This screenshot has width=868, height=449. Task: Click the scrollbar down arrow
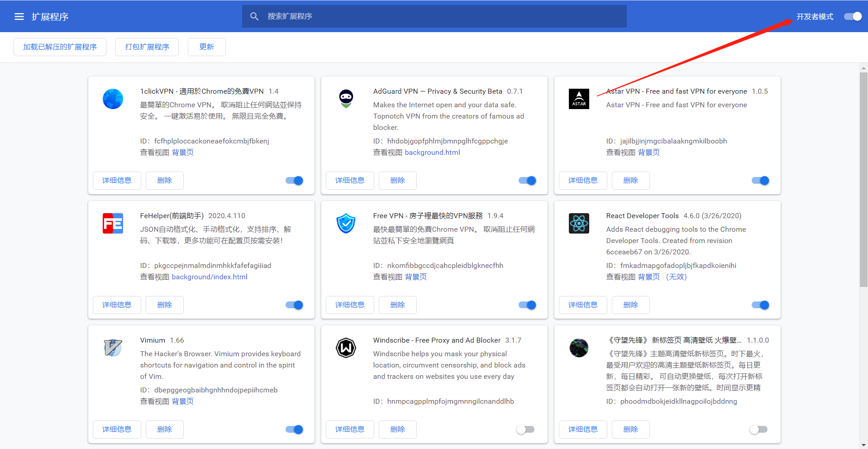(863, 445)
